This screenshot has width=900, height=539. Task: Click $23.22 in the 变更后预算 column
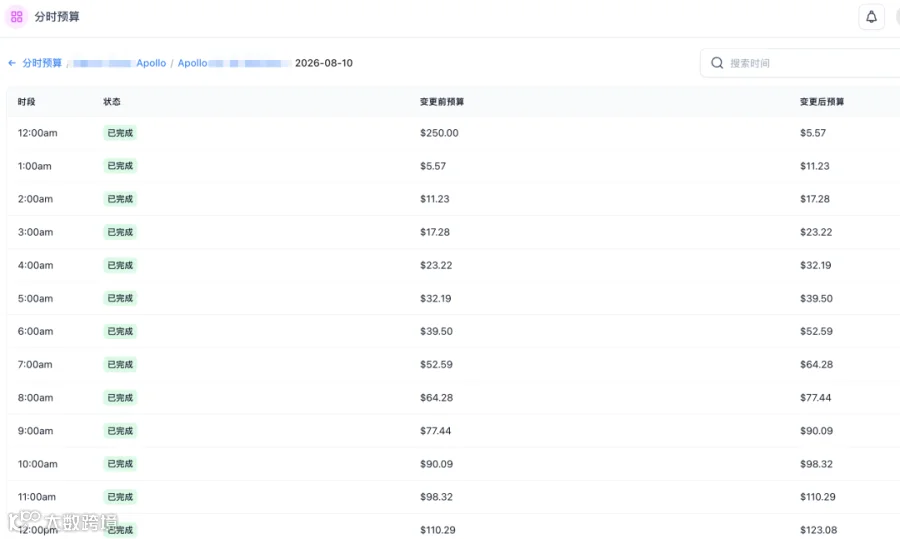pos(816,232)
